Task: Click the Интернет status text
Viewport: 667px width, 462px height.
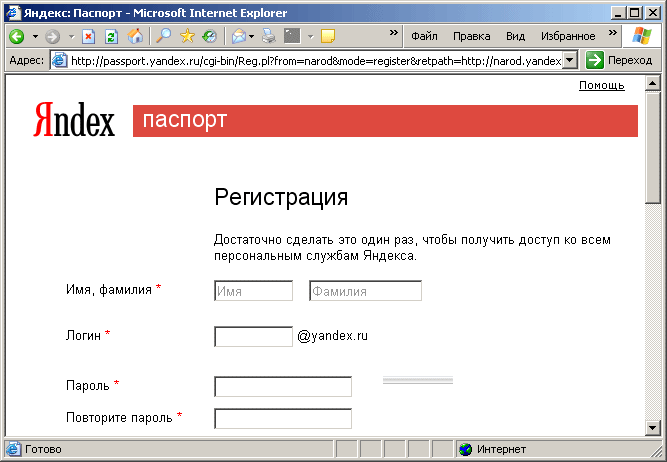Action: pyautogui.click(x=502, y=449)
